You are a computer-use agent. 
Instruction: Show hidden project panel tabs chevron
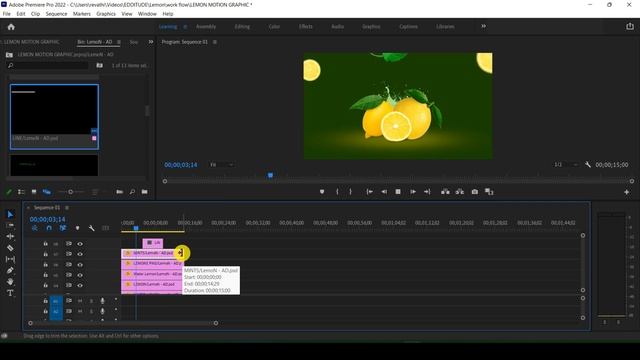coord(151,42)
